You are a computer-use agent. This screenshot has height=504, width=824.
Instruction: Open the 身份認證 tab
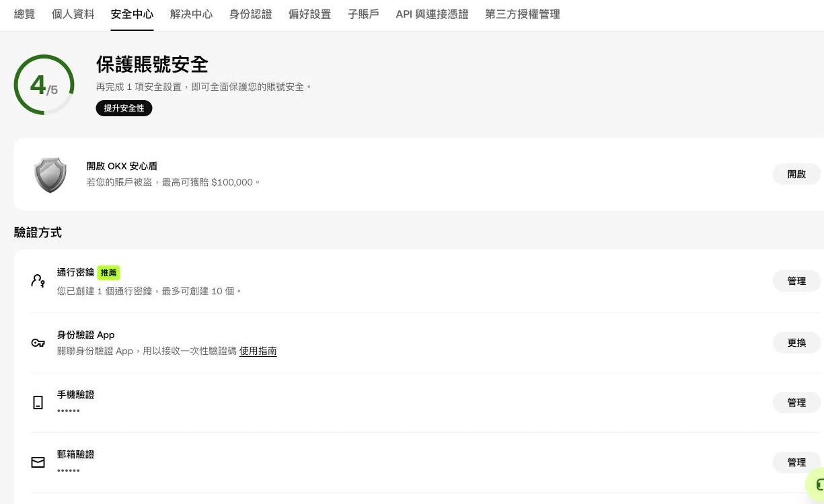pos(251,14)
